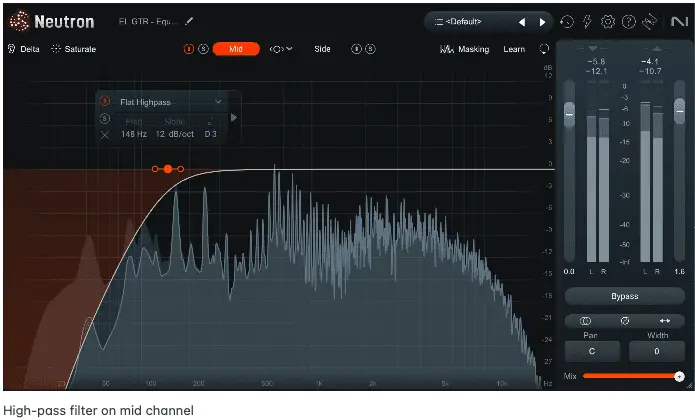The width and height of the screenshot is (695, 420).
Task: Toggle the channel link overlapping circles icon
Action: pos(585,321)
